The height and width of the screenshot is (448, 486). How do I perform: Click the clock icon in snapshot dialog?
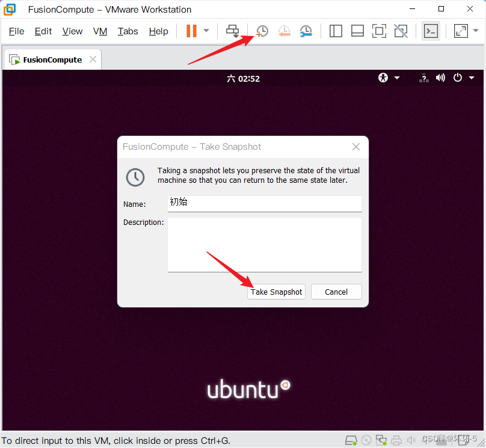coord(135,177)
